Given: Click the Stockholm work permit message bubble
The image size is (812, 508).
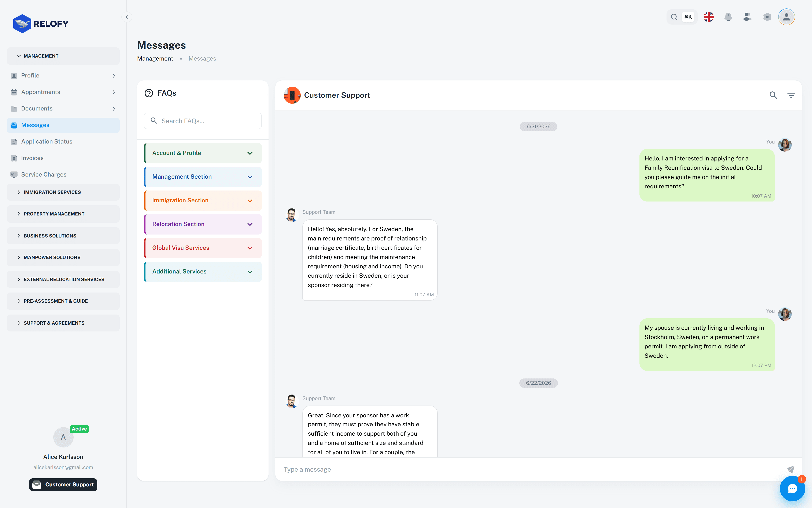Looking at the screenshot, I should pos(707,345).
